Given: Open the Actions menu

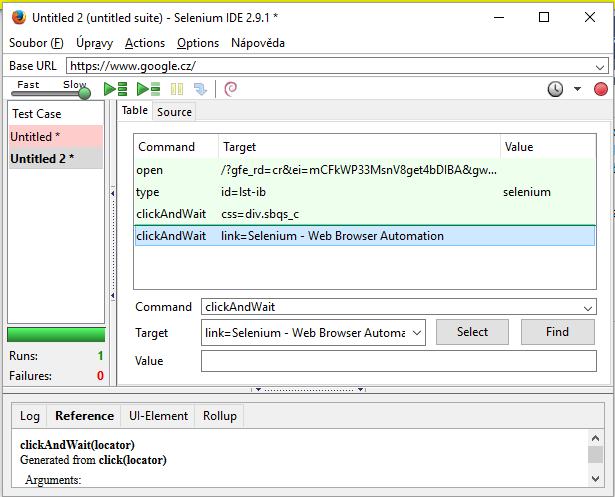Looking at the screenshot, I should click(x=145, y=43).
